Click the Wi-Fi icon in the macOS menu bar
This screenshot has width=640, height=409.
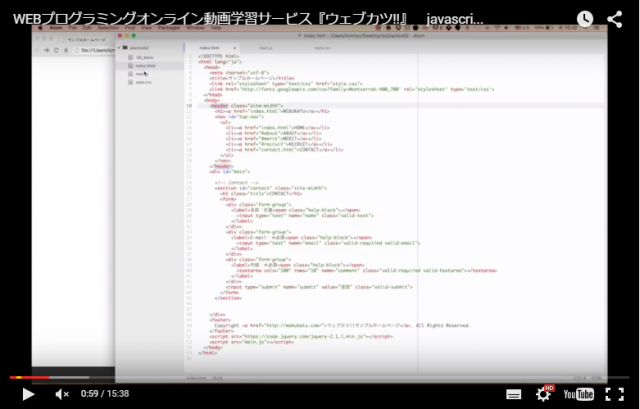(497, 28)
